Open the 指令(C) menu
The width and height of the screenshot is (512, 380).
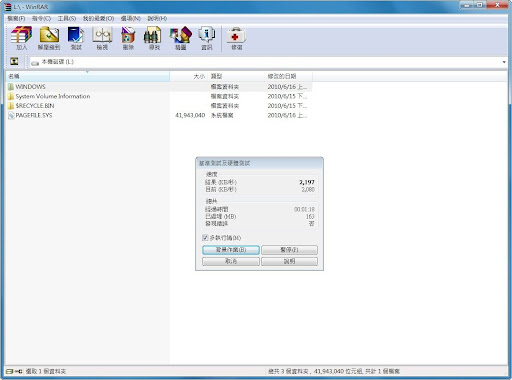click(41, 18)
